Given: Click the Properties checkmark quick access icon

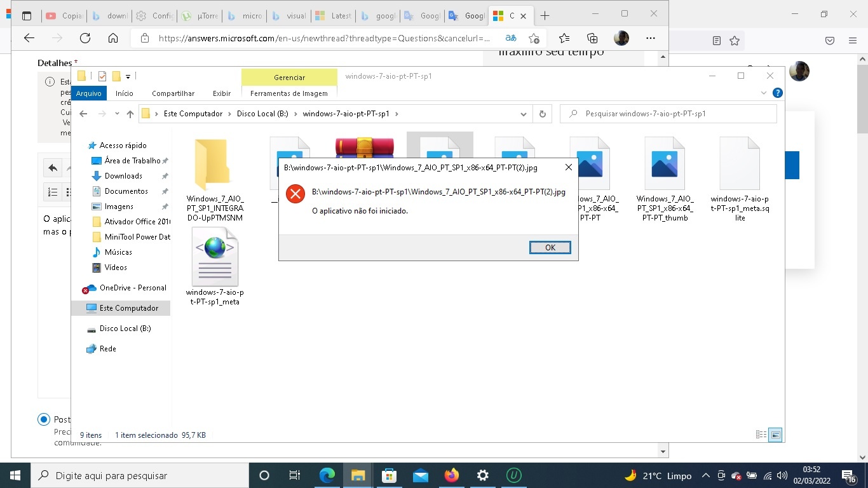Looking at the screenshot, I should pyautogui.click(x=102, y=76).
